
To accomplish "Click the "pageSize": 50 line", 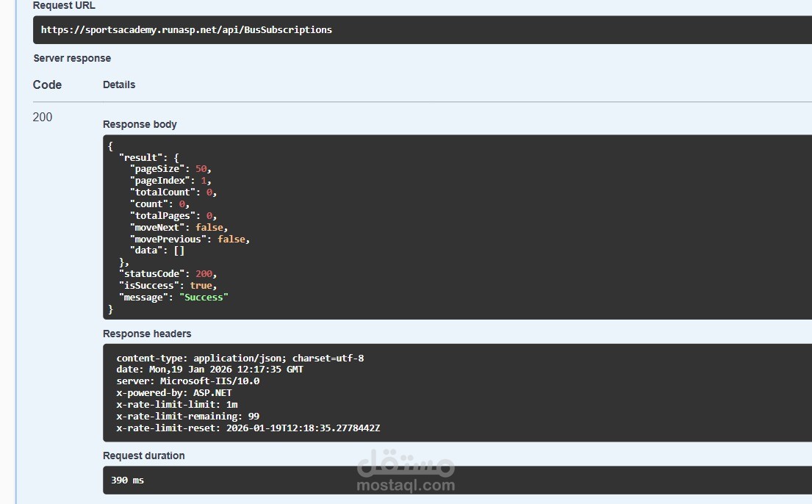I will tap(170, 169).
